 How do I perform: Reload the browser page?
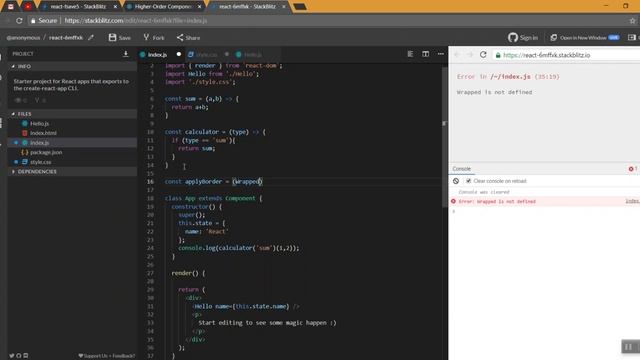click(19, 20)
